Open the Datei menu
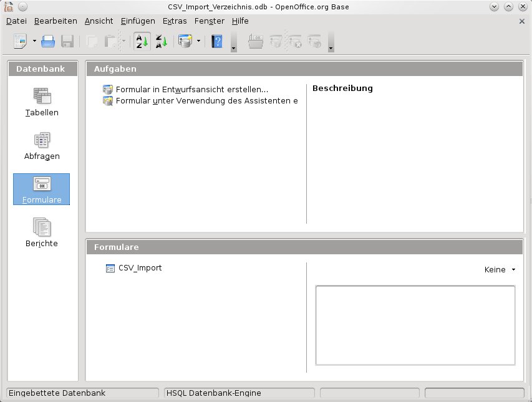The image size is (532, 402). 16,21
